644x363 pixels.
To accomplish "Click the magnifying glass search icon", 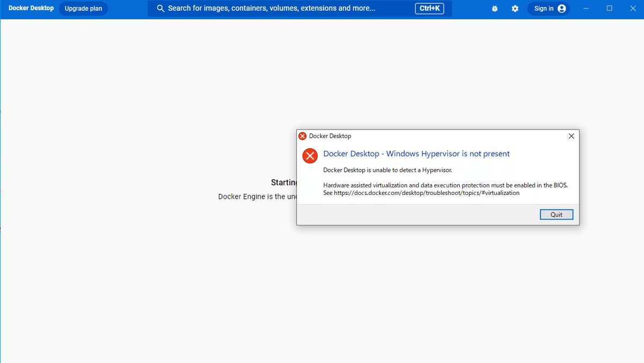I will 160,9.
